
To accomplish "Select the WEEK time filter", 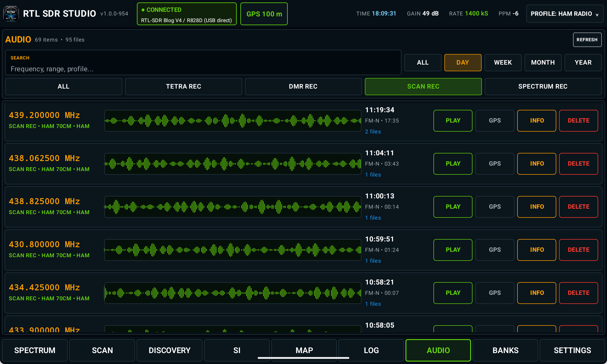I will [x=503, y=62].
